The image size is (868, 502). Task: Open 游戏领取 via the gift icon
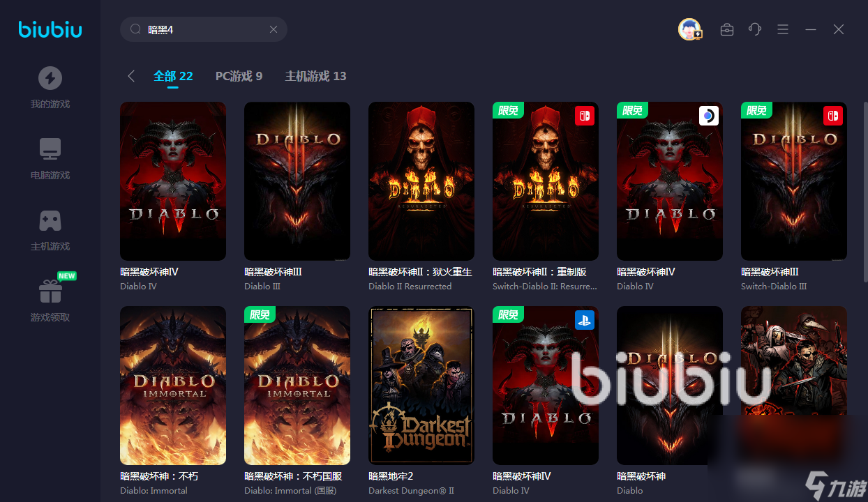point(50,291)
